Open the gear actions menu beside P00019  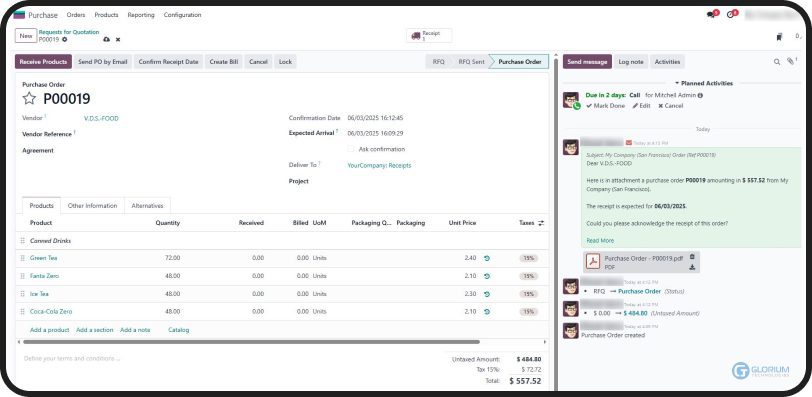coord(65,39)
